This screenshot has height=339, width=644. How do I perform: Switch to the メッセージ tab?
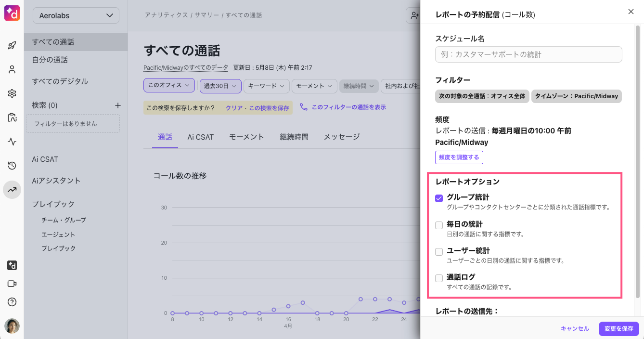click(342, 137)
